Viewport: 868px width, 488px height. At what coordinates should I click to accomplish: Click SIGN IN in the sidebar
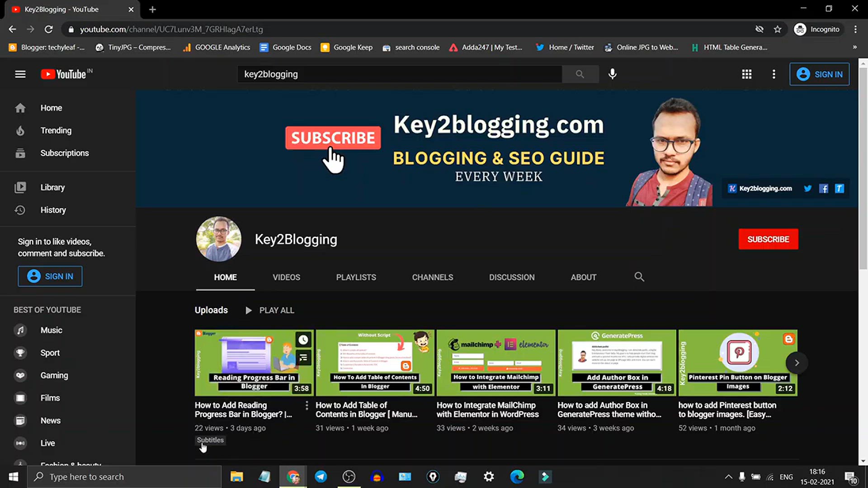[x=50, y=276]
